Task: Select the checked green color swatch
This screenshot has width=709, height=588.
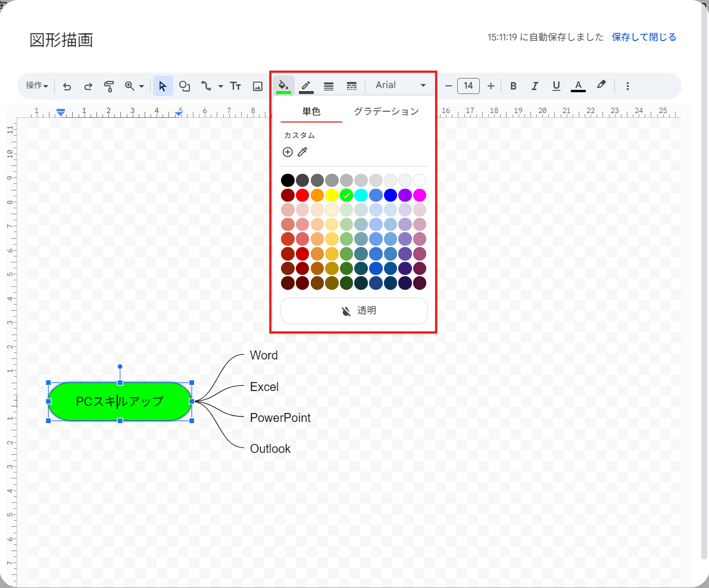Action: click(346, 195)
